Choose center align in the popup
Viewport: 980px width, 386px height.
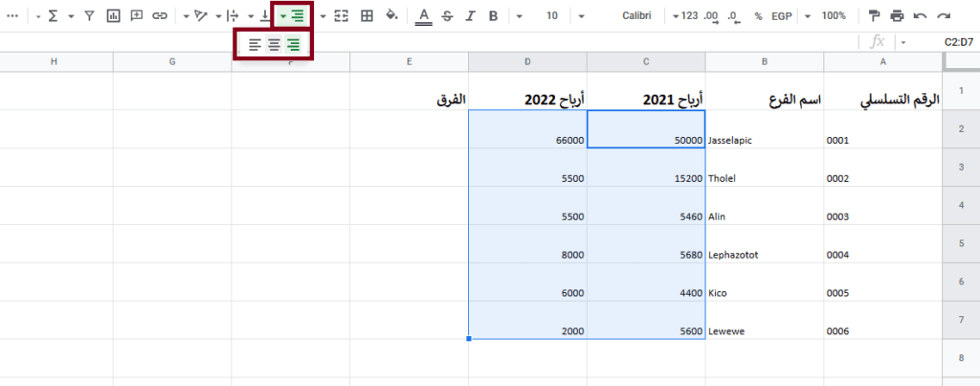[274, 45]
